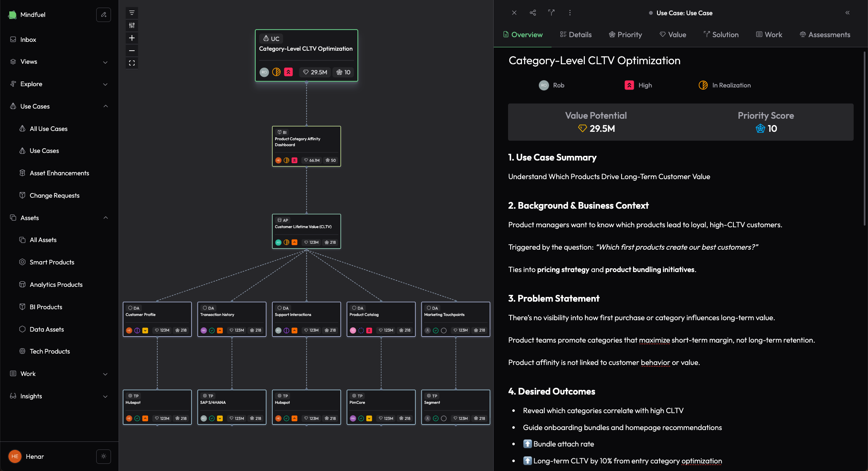Screen dimensions: 868x471
Task: Click the High priority red badge
Action: [x=629, y=85]
